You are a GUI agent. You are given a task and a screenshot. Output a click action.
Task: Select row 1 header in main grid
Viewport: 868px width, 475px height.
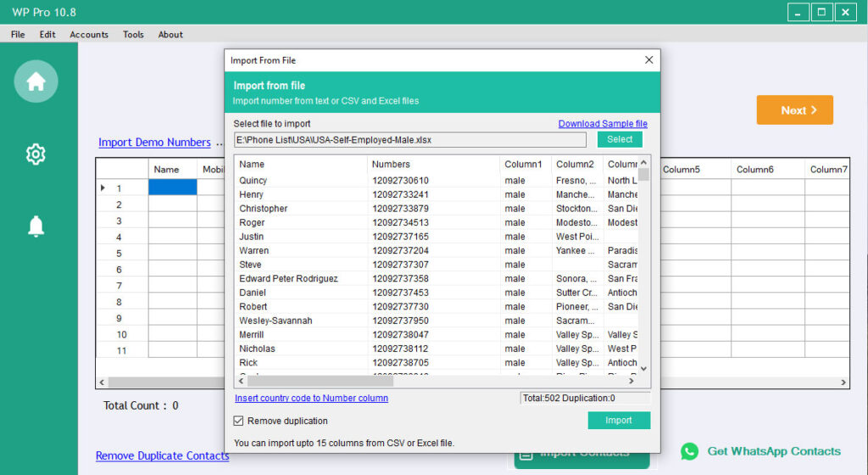pos(122,188)
